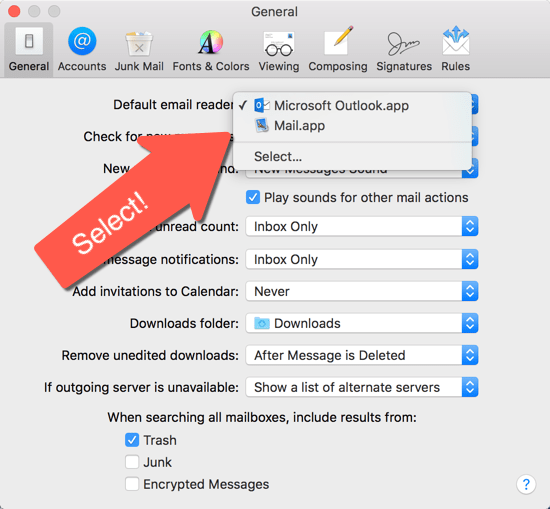Click the 'Add invitations to Calendar:' label
Viewport: 550px width, 509px height.
point(156,292)
